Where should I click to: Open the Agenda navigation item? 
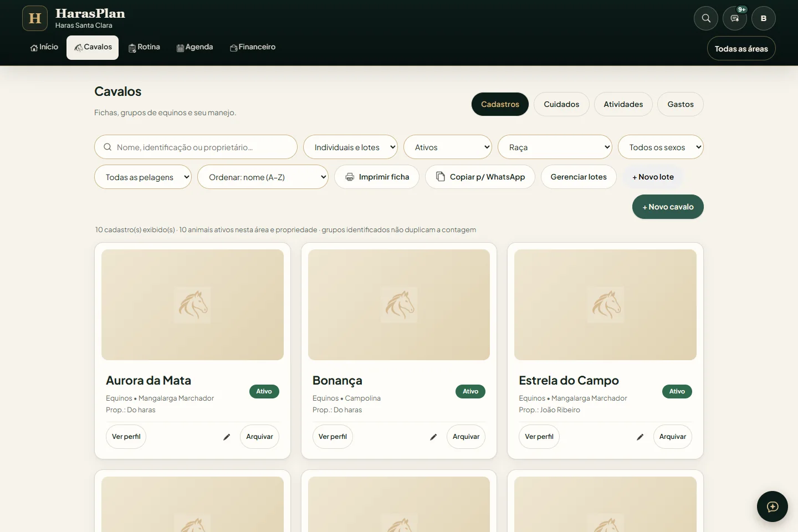coord(195,48)
